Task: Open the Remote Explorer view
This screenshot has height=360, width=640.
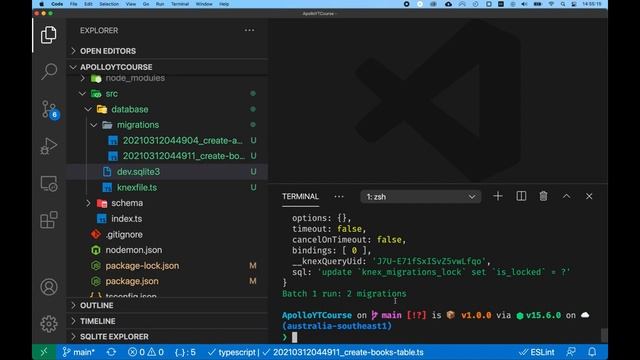Action: pyautogui.click(x=49, y=184)
